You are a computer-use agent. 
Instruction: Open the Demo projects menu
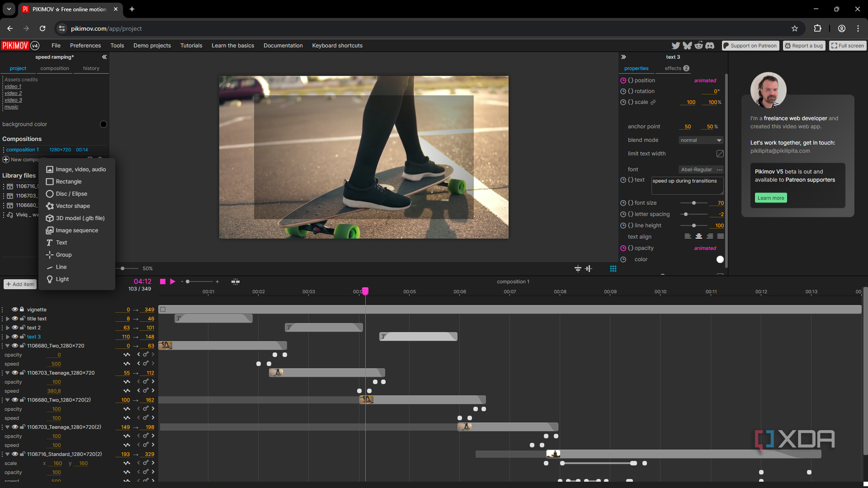coord(152,45)
